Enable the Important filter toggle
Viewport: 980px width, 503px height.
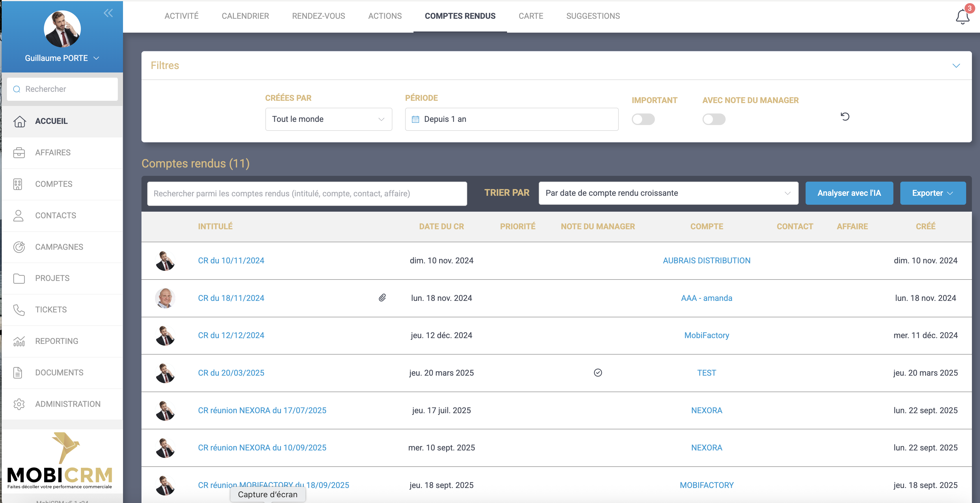(x=643, y=120)
